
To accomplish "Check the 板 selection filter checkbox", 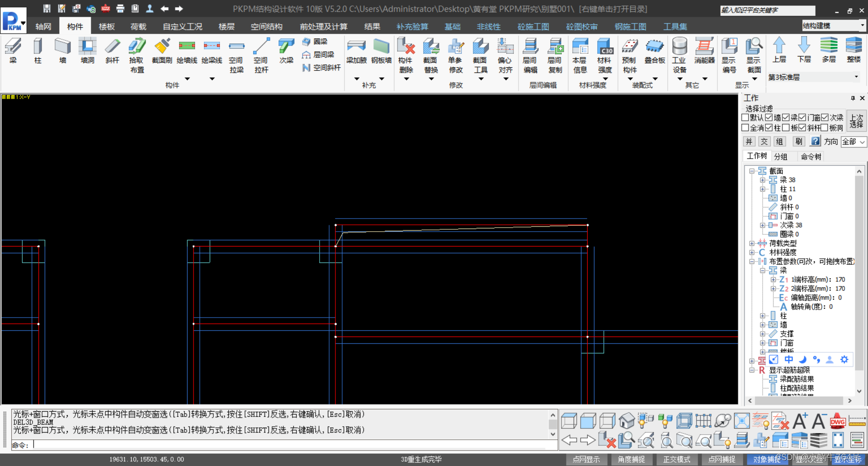I will [786, 128].
